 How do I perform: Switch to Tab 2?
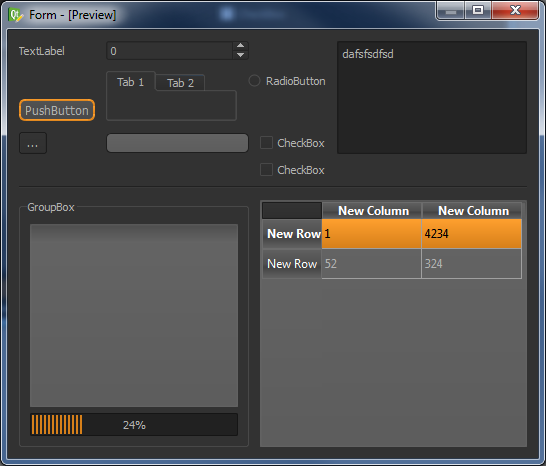pos(180,83)
